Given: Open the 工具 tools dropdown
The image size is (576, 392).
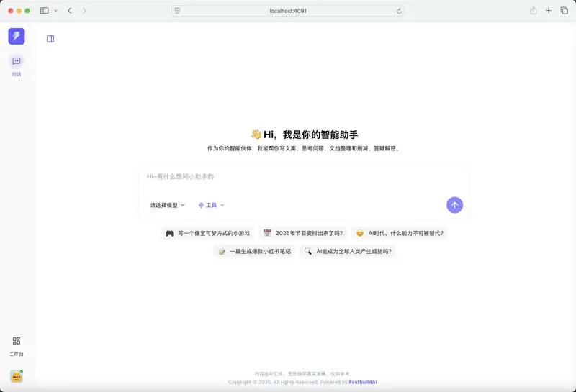Looking at the screenshot, I should click(212, 205).
